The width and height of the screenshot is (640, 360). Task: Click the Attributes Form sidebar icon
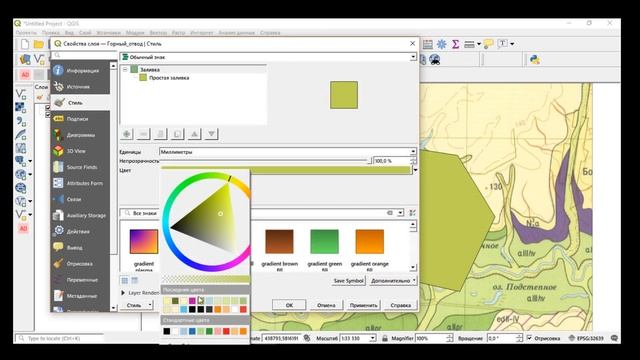point(58,183)
